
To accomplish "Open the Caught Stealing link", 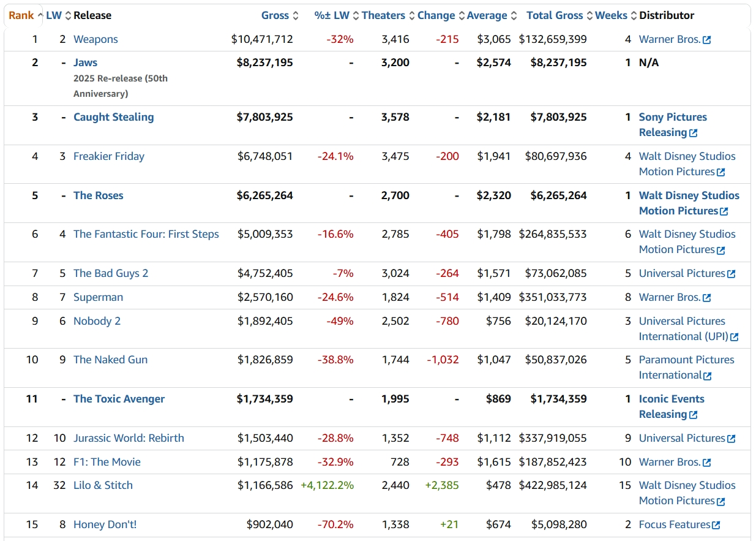I will (114, 117).
